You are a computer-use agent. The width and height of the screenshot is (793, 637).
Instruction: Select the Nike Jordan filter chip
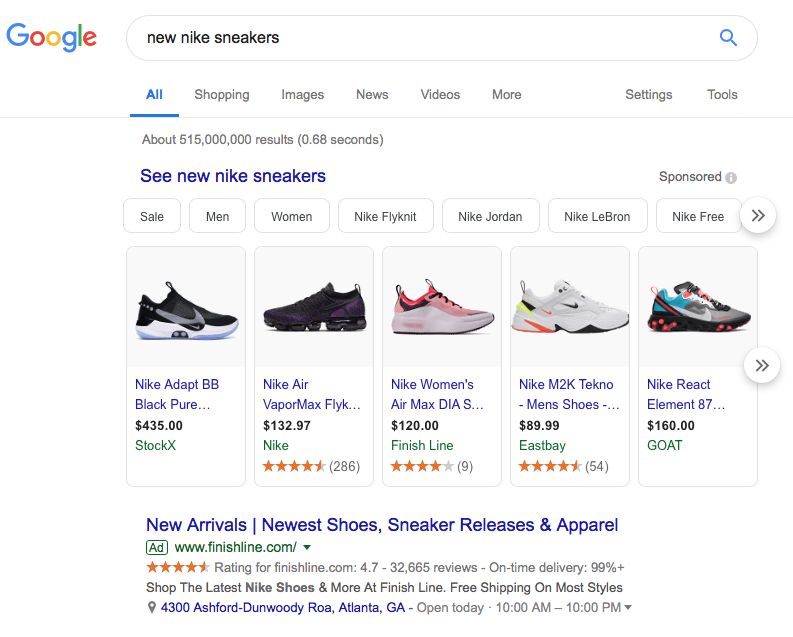coord(490,216)
